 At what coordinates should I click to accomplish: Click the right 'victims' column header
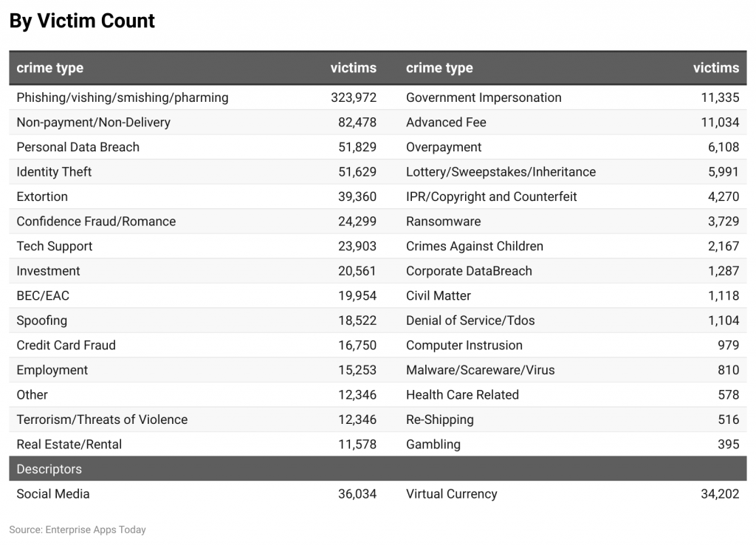716,68
